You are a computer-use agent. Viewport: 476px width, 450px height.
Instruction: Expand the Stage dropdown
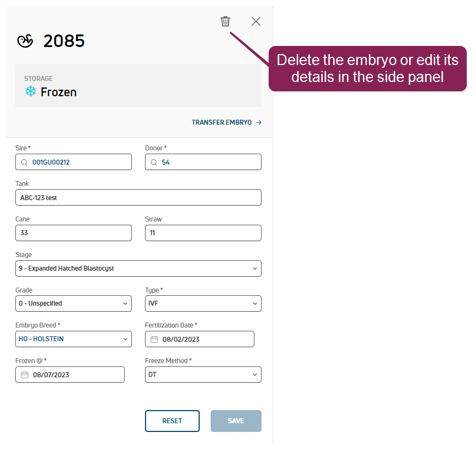[x=138, y=268]
